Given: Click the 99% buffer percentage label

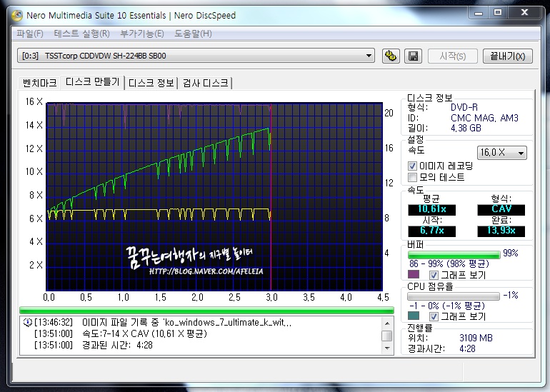Looking at the screenshot, I should point(511,253).
